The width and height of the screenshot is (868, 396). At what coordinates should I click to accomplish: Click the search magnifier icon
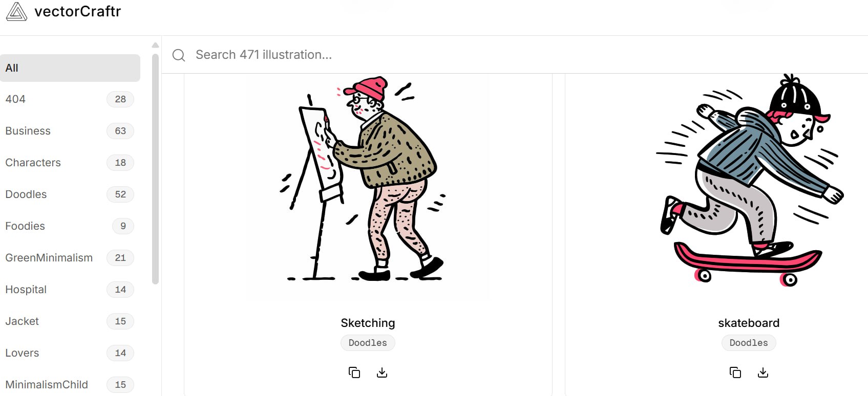[x=179, y=55]
